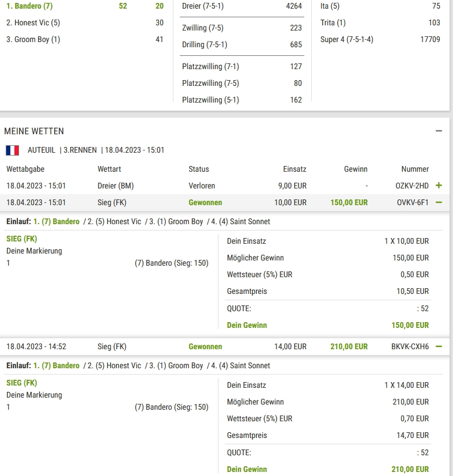
Task: Click the Zwilling (7-5) payout
Action: (x=242, y=28)
